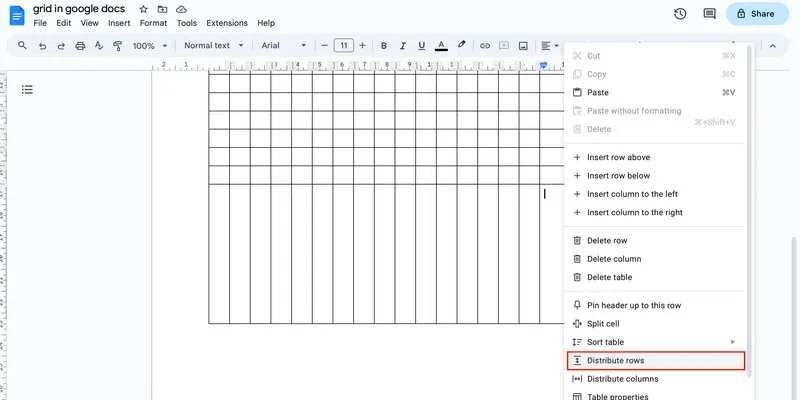Open the highlight color pen
Viewport: 800px width, 400px height.
[x=462, y=45]
